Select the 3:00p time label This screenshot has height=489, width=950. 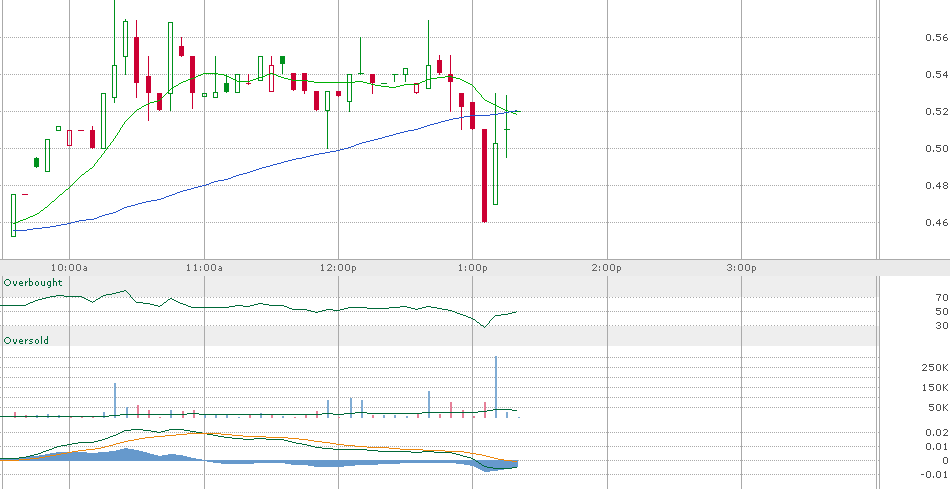(742, 267)
